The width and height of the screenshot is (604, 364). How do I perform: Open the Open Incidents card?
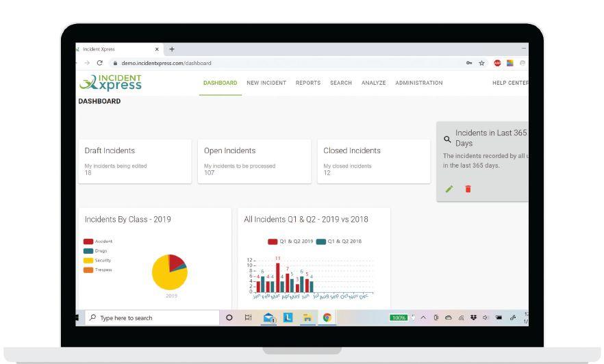coord(254,161)
